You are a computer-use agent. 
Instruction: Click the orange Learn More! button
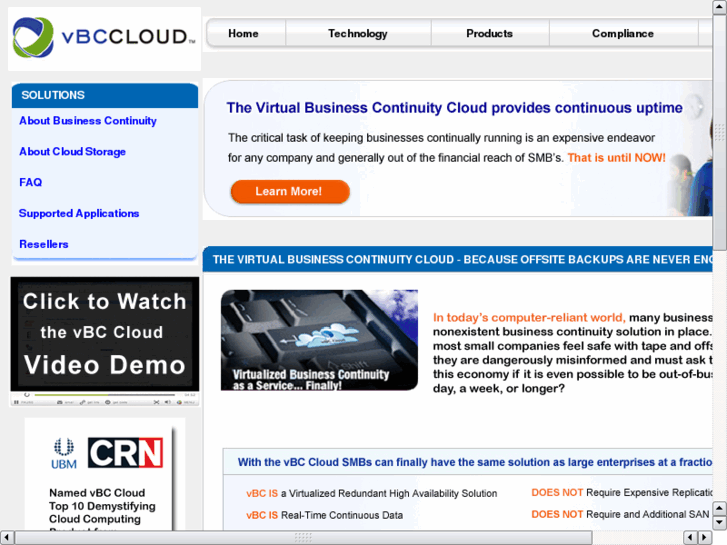(x=290, y=192)
